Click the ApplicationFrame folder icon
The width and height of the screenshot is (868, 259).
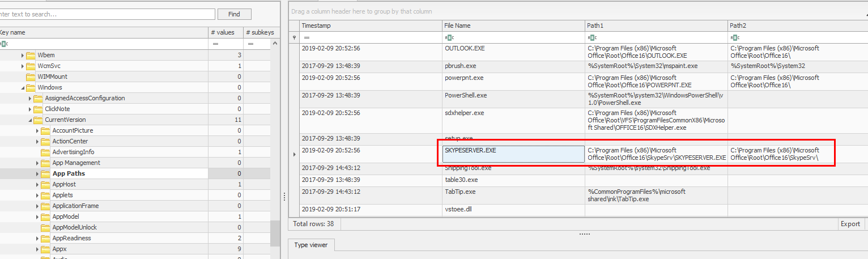click(45, 206)
